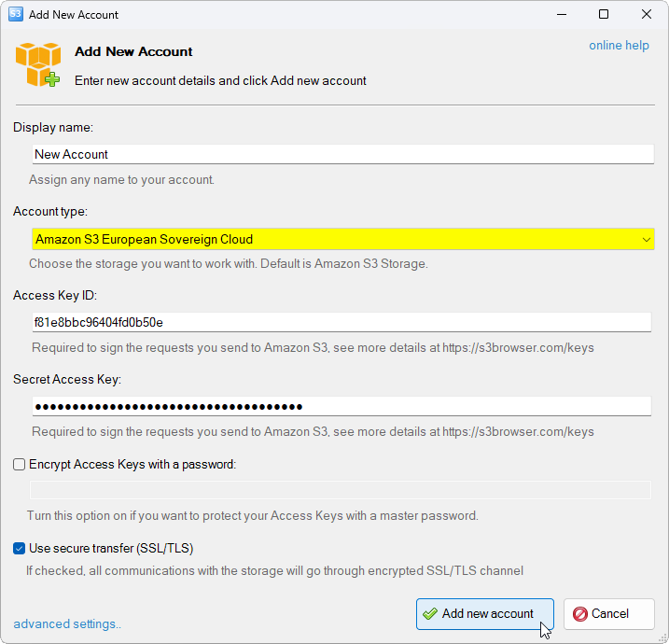Click the 'Enter new account details' subtitle text
The height and width of the screenshot is (644, 669).
click(220, 80)
